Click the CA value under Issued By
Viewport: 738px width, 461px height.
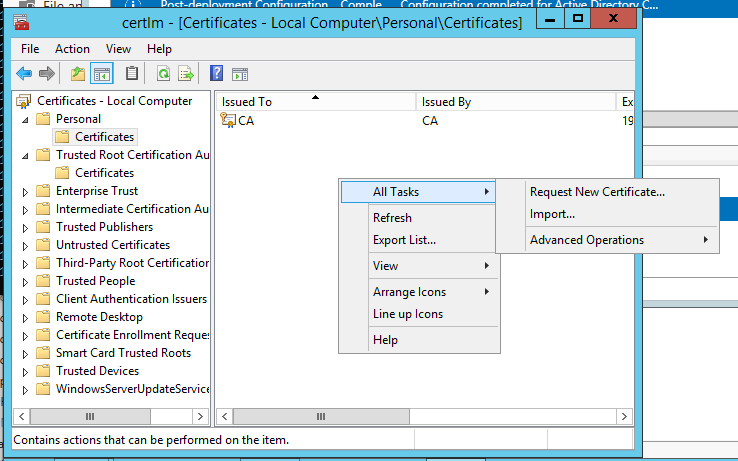pyautogui.click(x=430, y=121)
